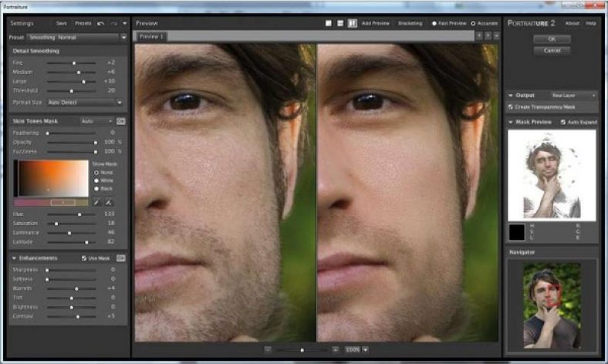
Task: Toggle Enhancements On button
Action: (120, 258)
